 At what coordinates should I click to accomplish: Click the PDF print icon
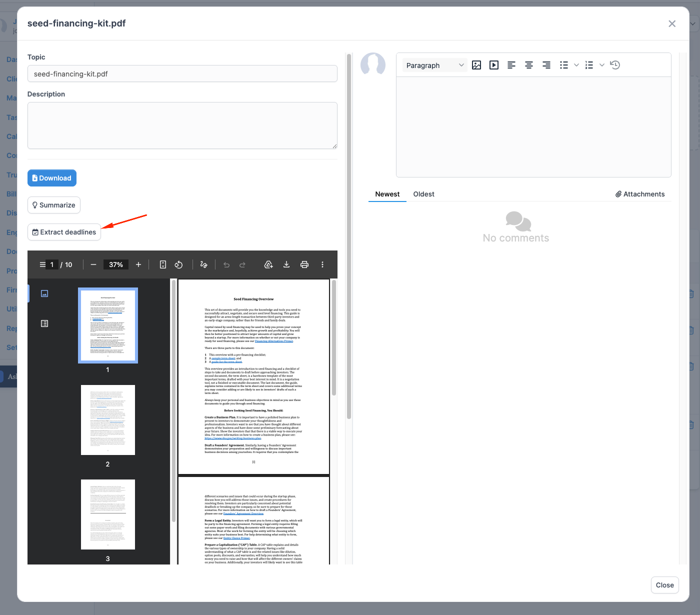pos(304,264)
